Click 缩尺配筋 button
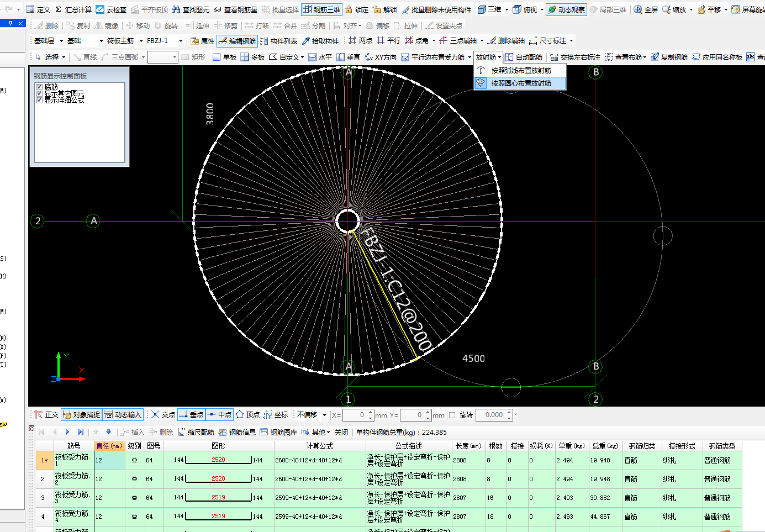 [196, 432]
